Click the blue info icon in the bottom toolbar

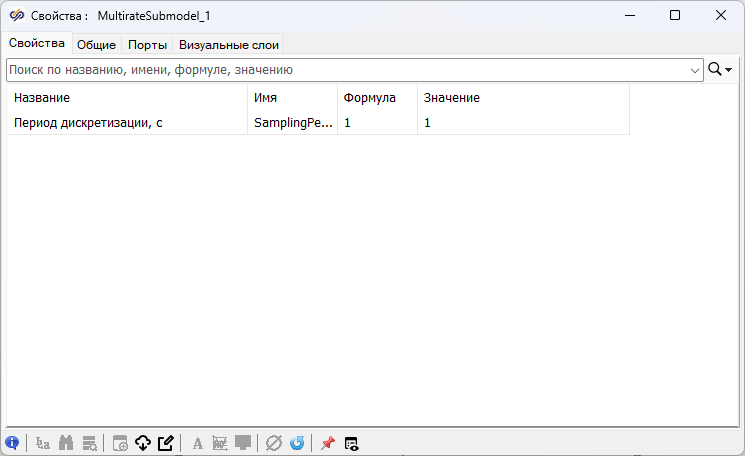click(x=12, y=443)
